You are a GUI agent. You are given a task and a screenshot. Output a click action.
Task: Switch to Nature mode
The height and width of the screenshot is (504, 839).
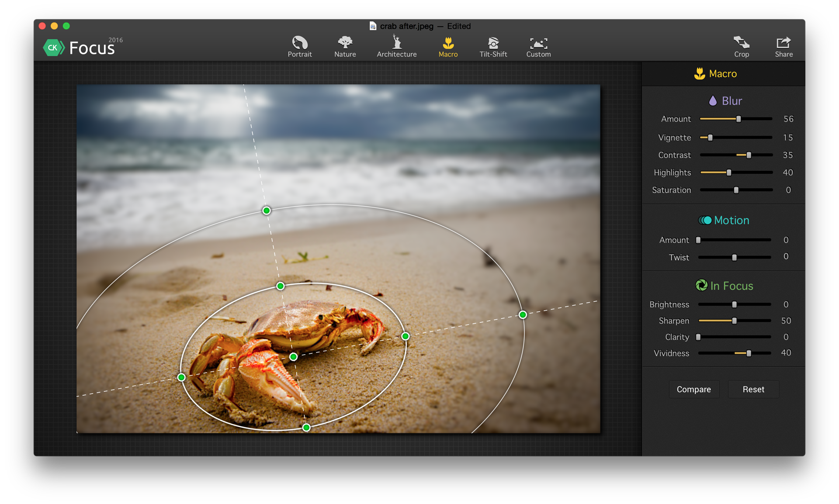click(345, 42)
